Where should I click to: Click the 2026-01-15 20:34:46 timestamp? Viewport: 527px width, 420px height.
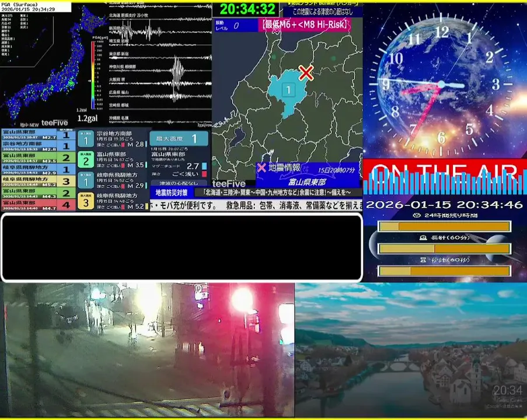click(444, 205)
